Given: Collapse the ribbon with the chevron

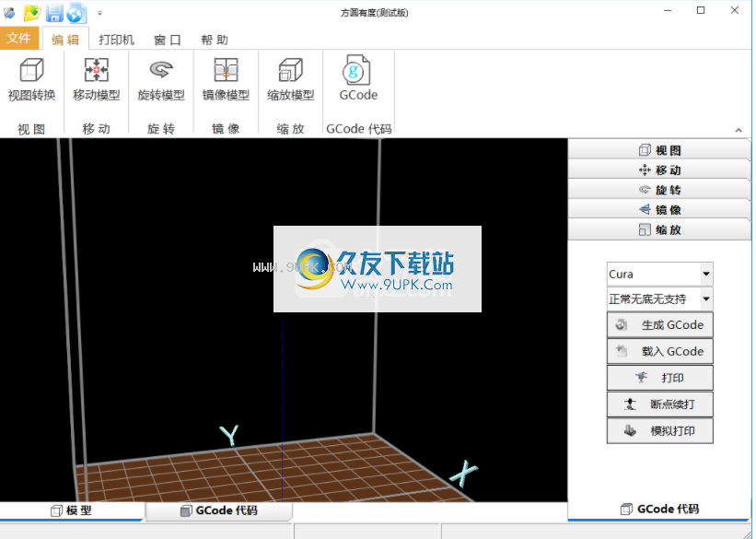Looking at the screenshot, I should [x=739, y=130].
